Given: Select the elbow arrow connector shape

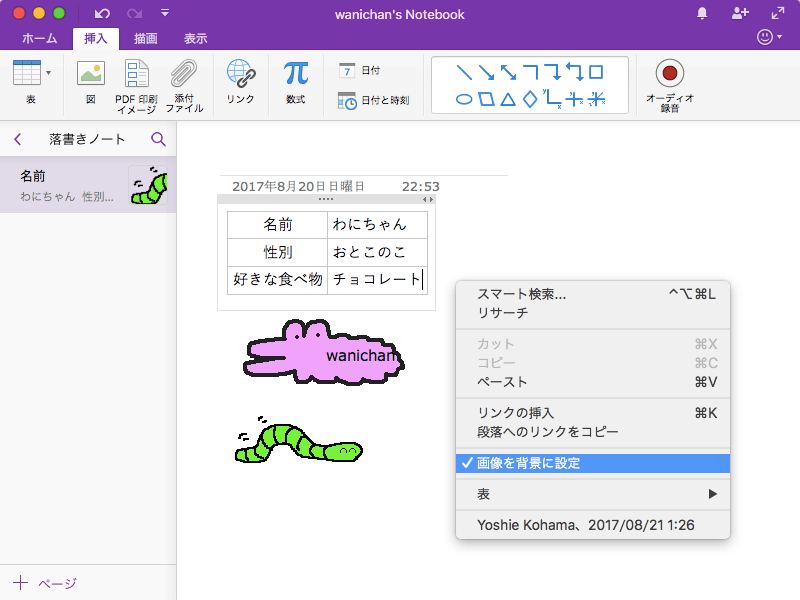Looking at the screenshot, I should [553, 72].
